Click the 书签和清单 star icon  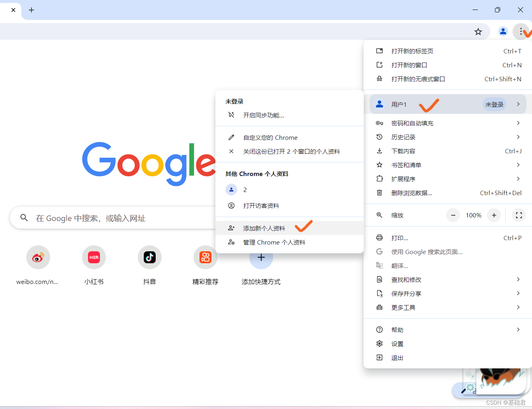coord(379,165)
